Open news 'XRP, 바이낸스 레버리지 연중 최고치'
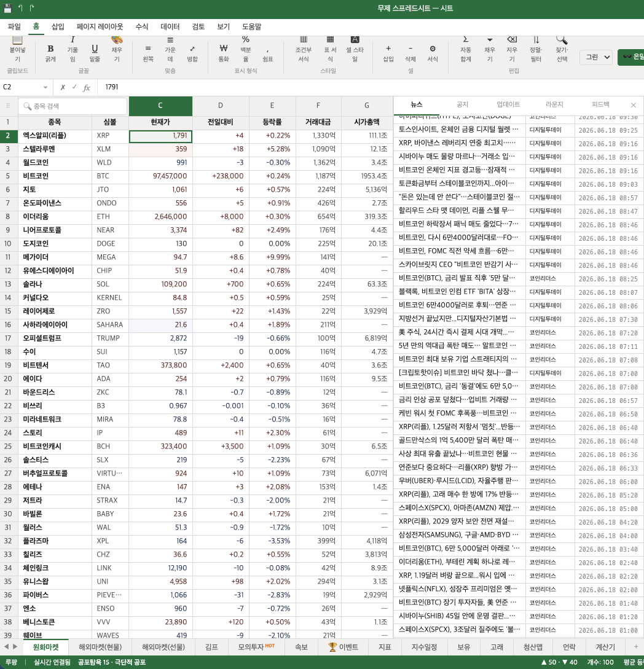Screen dimensions: 644x669 [459, 143]
